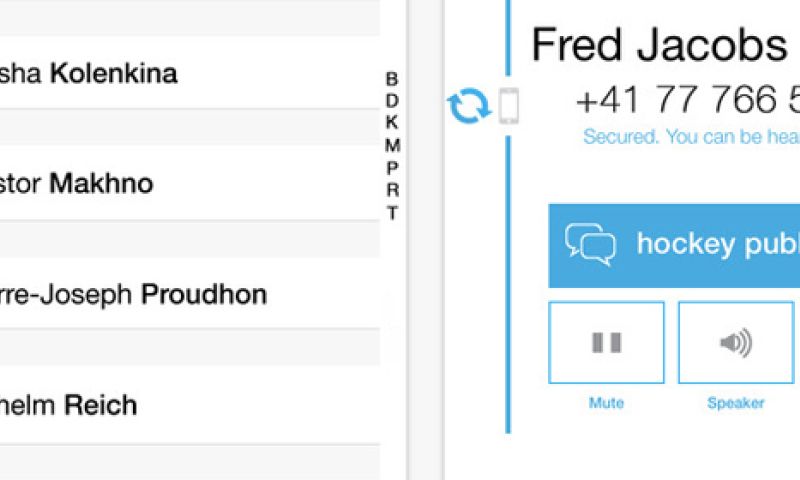Screen dimensions: 800x480
Task: Open the Reich contact row
Action: [x=190, y=405]
